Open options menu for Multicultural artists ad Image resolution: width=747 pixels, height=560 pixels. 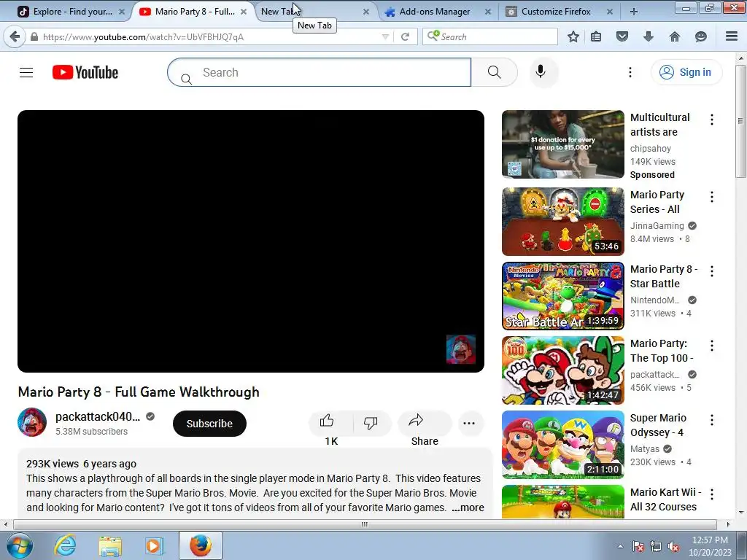click(x=712, y=120)
